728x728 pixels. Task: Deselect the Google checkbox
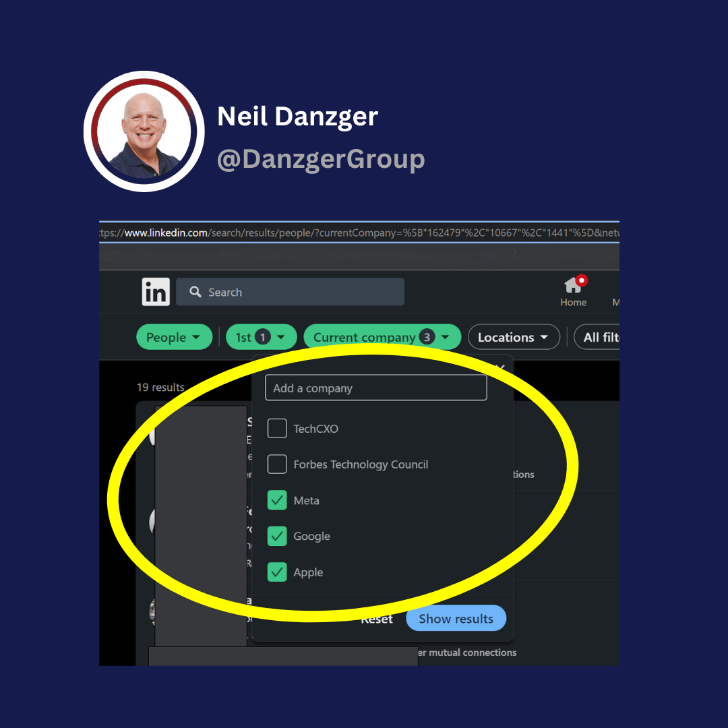click(x=277, y=536)
